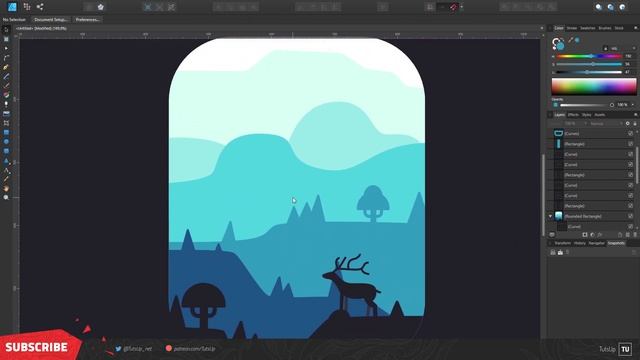Open the Normal blend mode dropdown

click(x=606, y=123)
